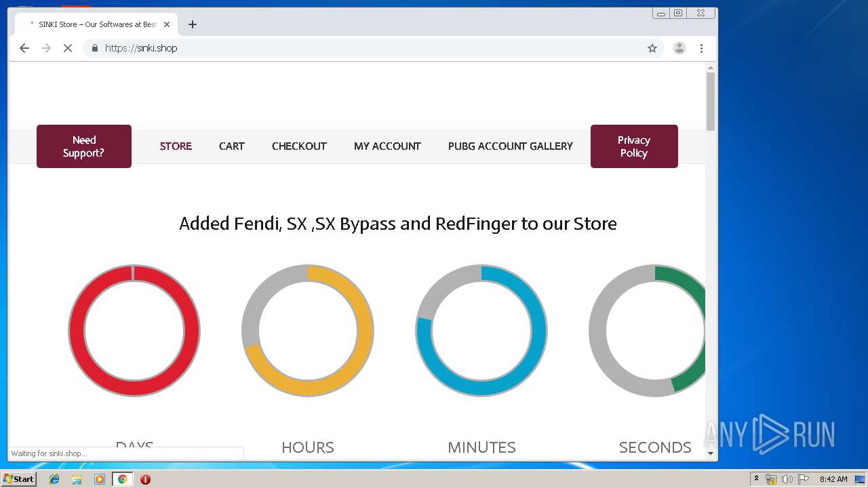The width and height of the screenshot is (868, 488).
Task: Go back to the previous page
Action: tap(24, 48)
